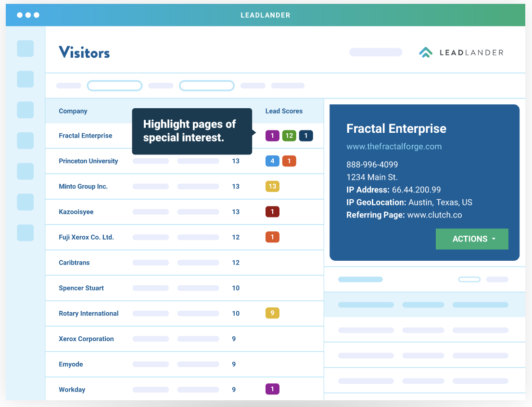Select Spencer Stuart from the companies

[x=81, y=288]
